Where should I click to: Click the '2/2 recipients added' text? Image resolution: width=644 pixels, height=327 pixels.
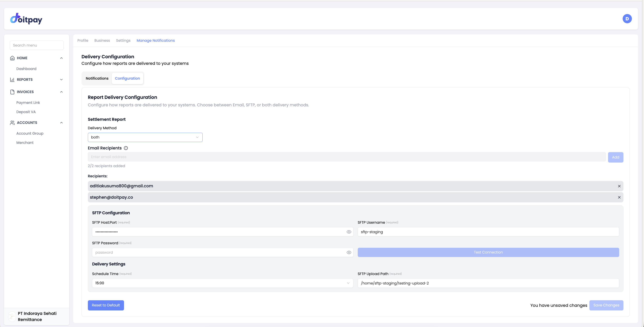click(x=107, y=166)
